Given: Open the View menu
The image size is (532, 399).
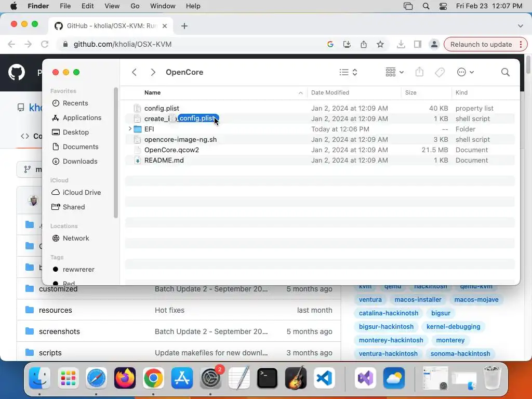Looking at the screenshot, I should pyautogui.click(x=112, y=6).
